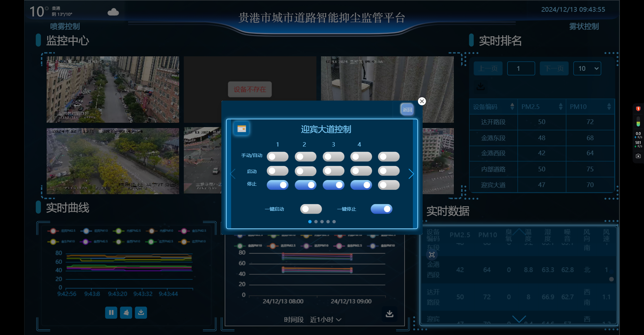Click the download icon above the ranking table
This screenshot has width=644, height=335.
tap(481, 87)
